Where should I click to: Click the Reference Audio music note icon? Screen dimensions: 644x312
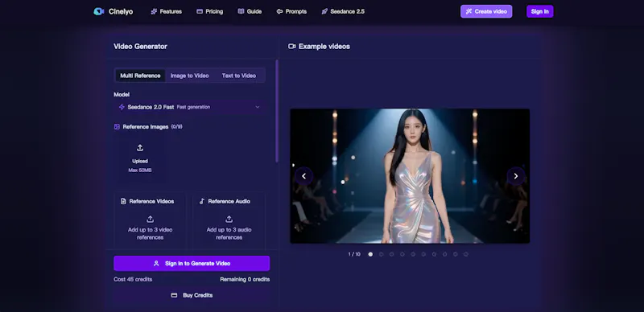(202, 201)
